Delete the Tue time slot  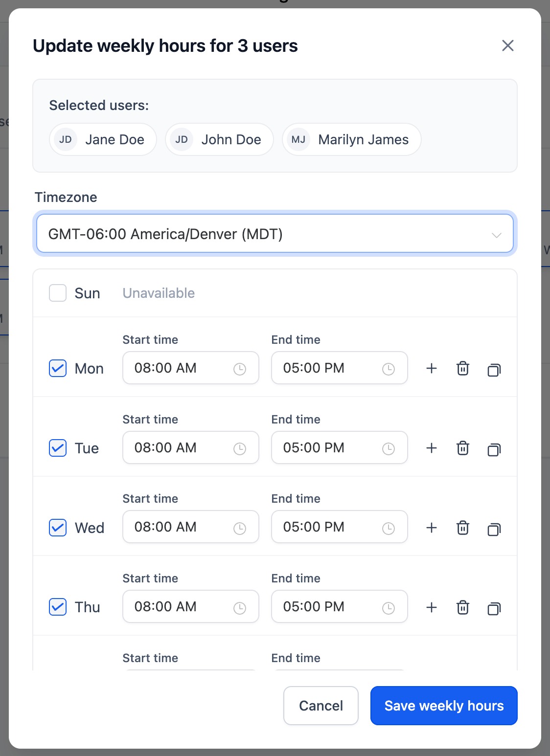tap(463, 448)
